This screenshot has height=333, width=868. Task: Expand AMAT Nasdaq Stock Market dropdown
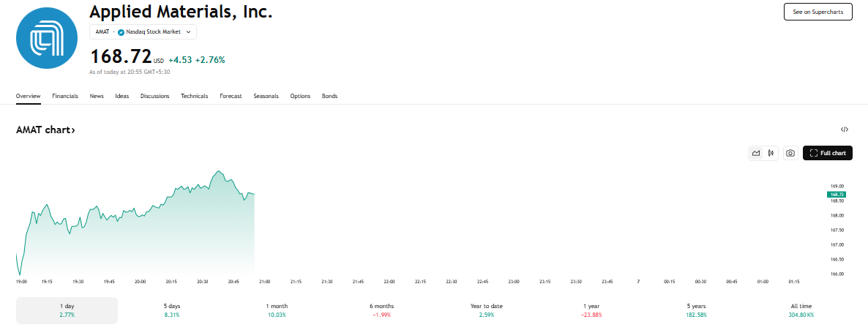(143, 32)
